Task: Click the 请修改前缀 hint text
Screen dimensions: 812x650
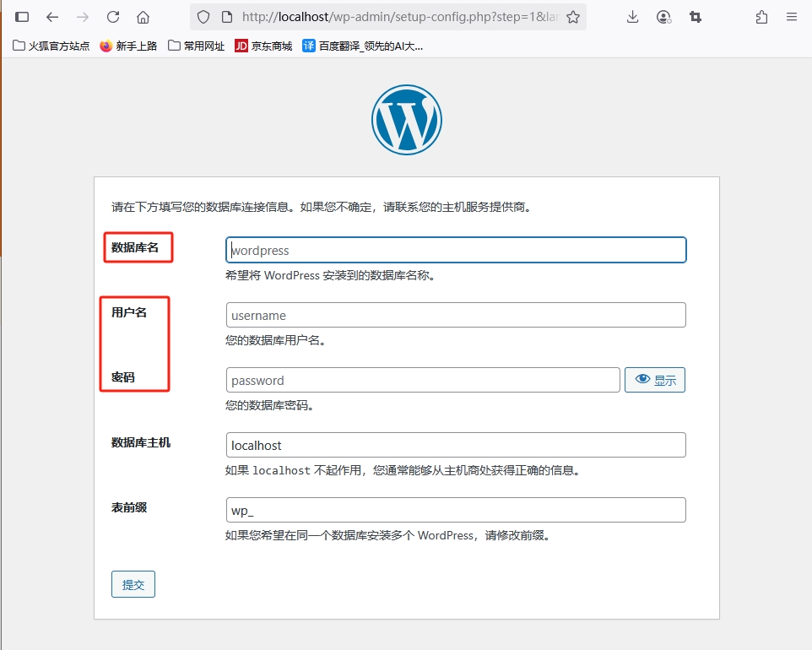Action: pyautogui.click(x=387, y=535)
